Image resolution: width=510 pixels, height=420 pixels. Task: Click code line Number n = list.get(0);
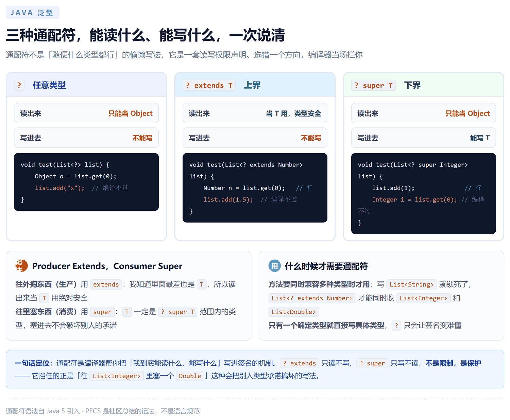tap(244, 188)
